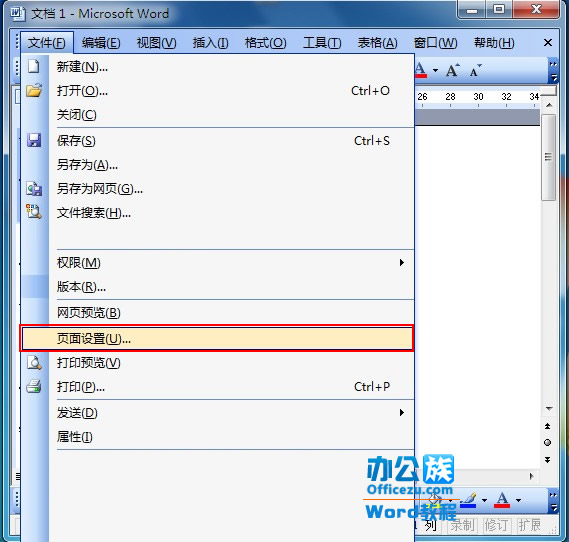Open the 窗口(W) menu

pos(435,43)
